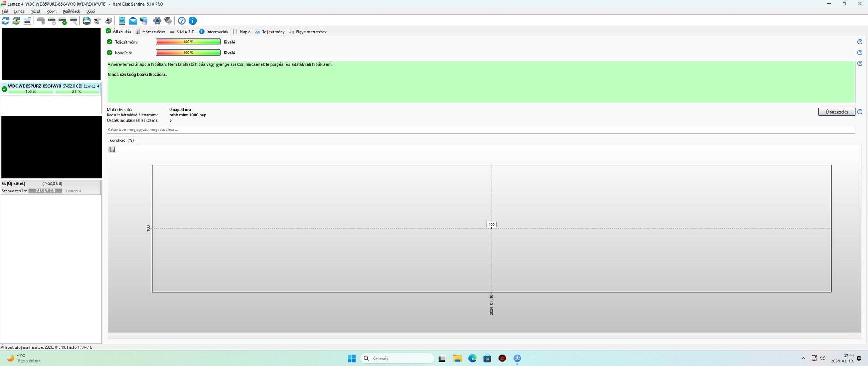Screen dimensions: 868x366
Task: Select the G: [Új kötet] volume
Action: [x=51, y=187]
